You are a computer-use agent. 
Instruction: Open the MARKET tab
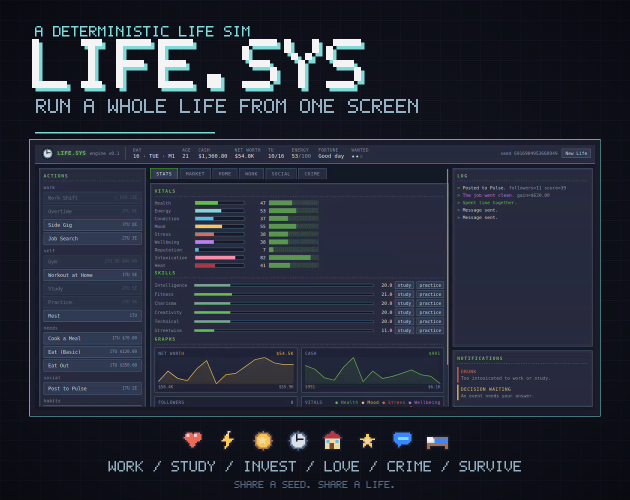tap(195, 174)
